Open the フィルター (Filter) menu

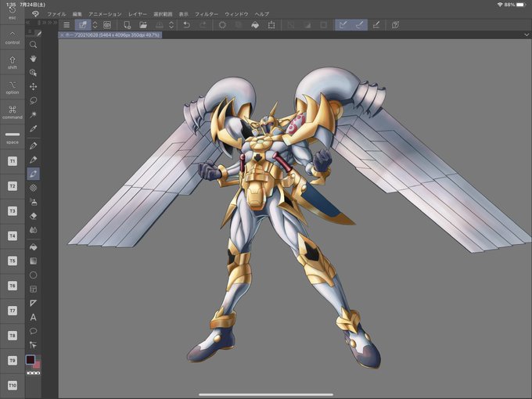point(207,14)
